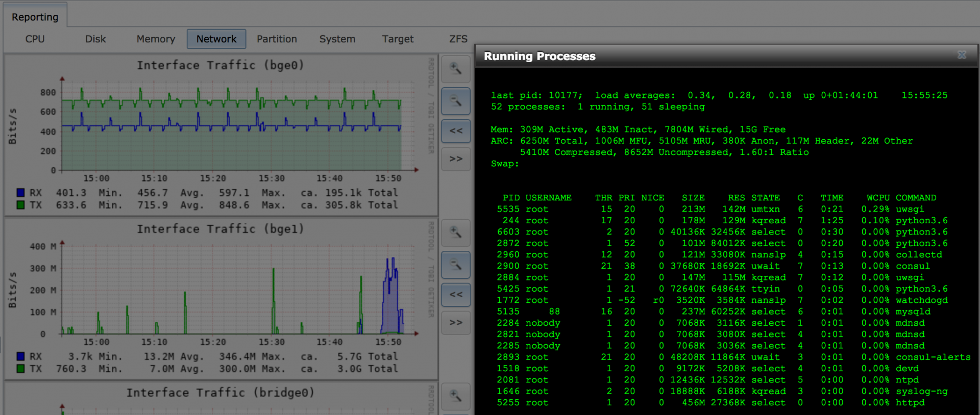Click the PID 6603 python3.6 process row

point(722,232)
